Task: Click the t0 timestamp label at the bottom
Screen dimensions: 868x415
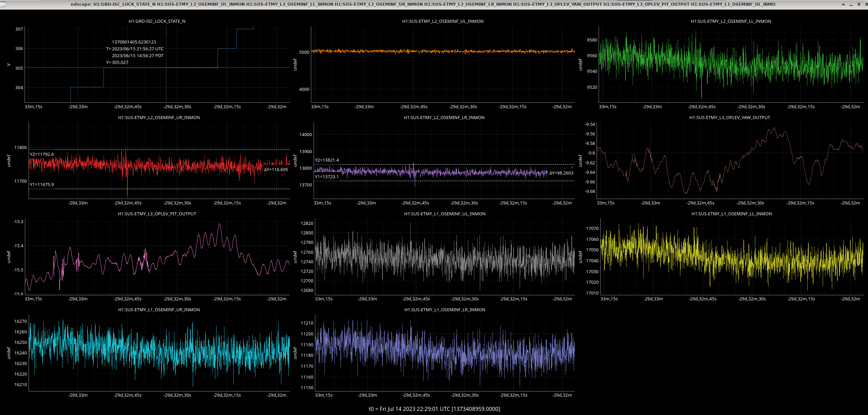Action: [x=434, y=409]
